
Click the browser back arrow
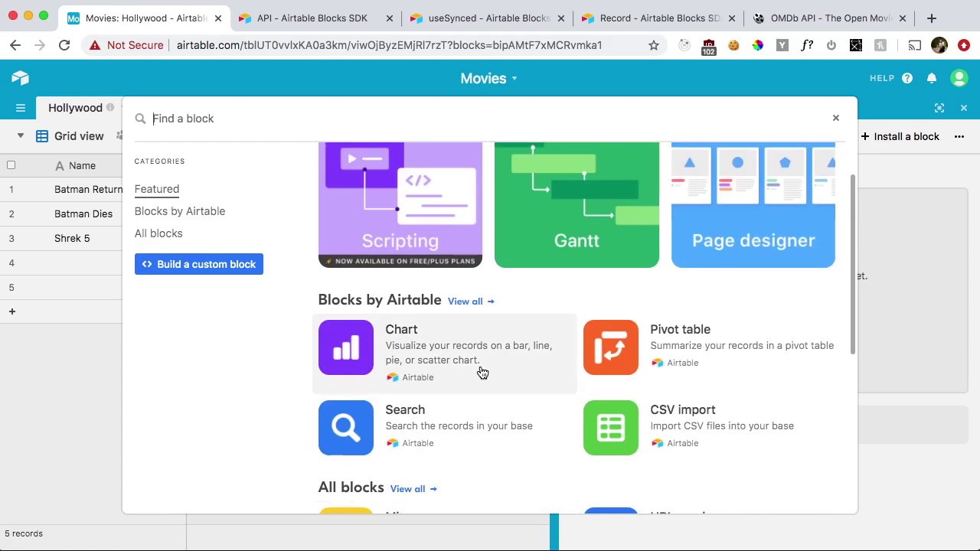click(15, 45)
